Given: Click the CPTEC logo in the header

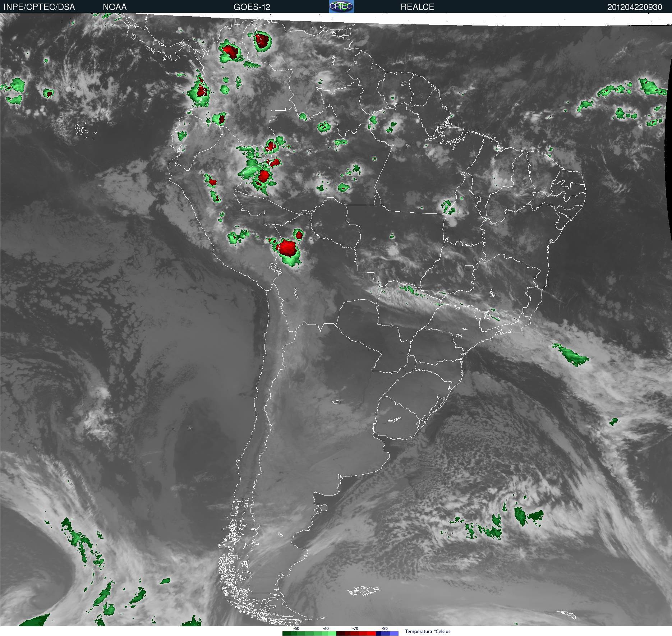Looking at the screenshot, I should click(x=341, y=6).
